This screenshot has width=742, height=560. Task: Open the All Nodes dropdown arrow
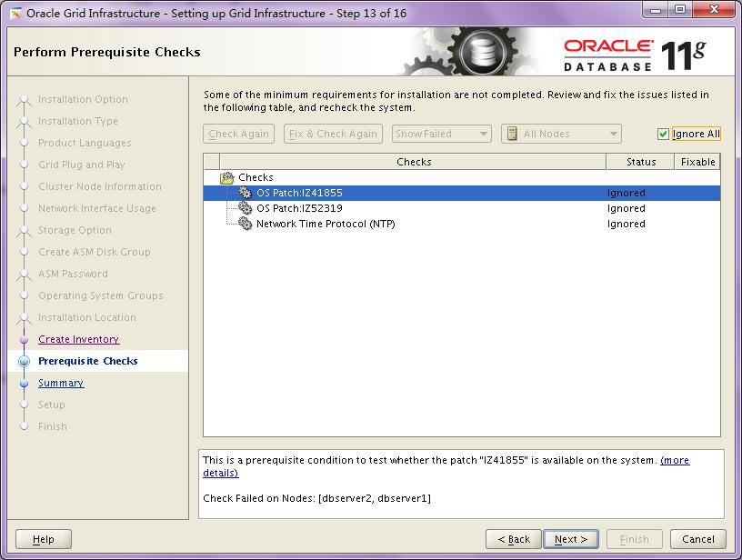pyautogui.click(x=613, y=134)
